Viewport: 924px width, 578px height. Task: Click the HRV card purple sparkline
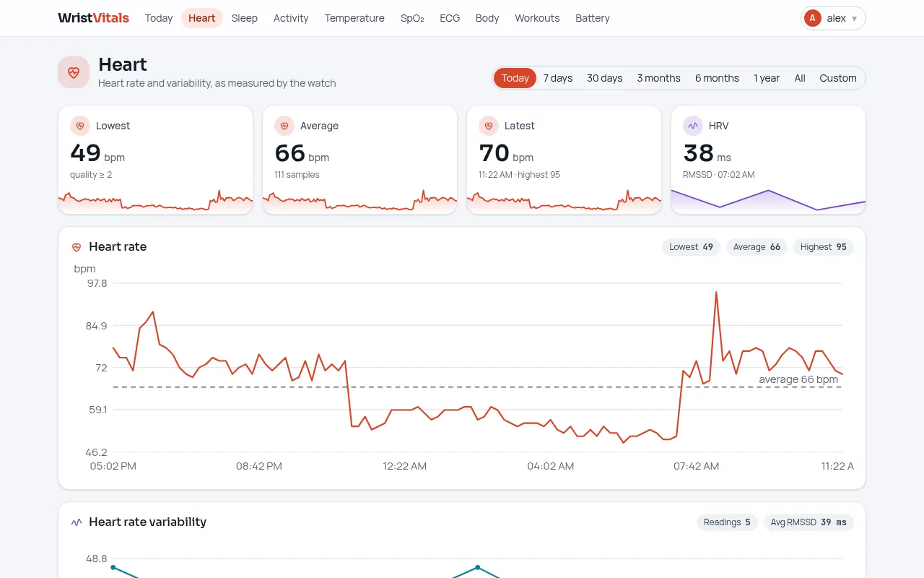(768, 200)
